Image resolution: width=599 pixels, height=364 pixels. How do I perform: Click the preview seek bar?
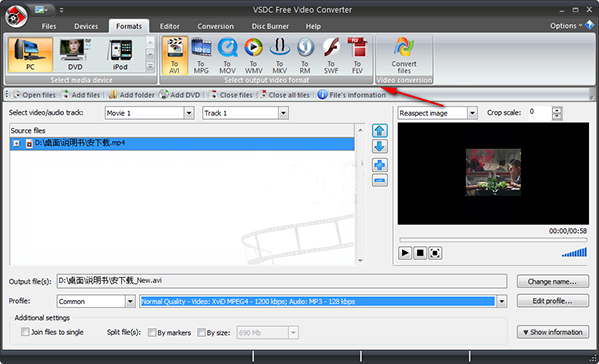[x=493, y=240]
